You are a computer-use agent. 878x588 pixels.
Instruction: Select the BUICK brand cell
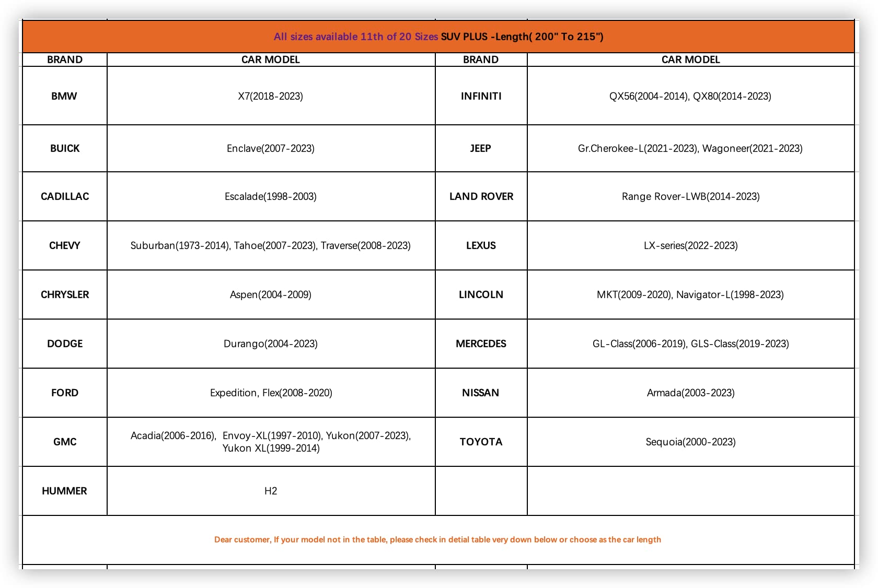point(65,148)
